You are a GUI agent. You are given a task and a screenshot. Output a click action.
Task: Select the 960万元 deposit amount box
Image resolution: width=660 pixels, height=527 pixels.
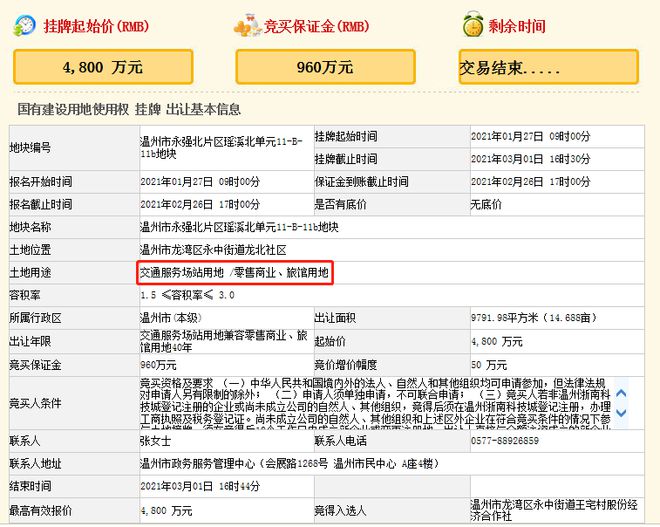coord(326,68)
